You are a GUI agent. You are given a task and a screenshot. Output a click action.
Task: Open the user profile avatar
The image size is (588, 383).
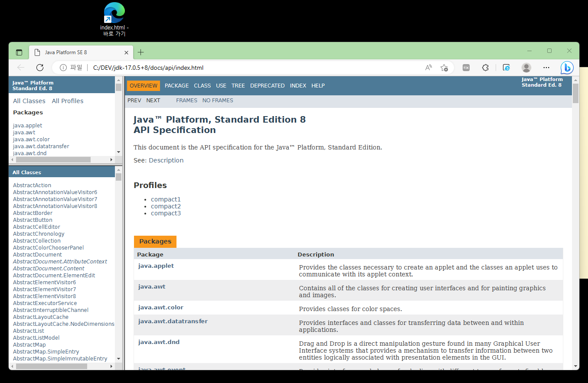[526, 68]
